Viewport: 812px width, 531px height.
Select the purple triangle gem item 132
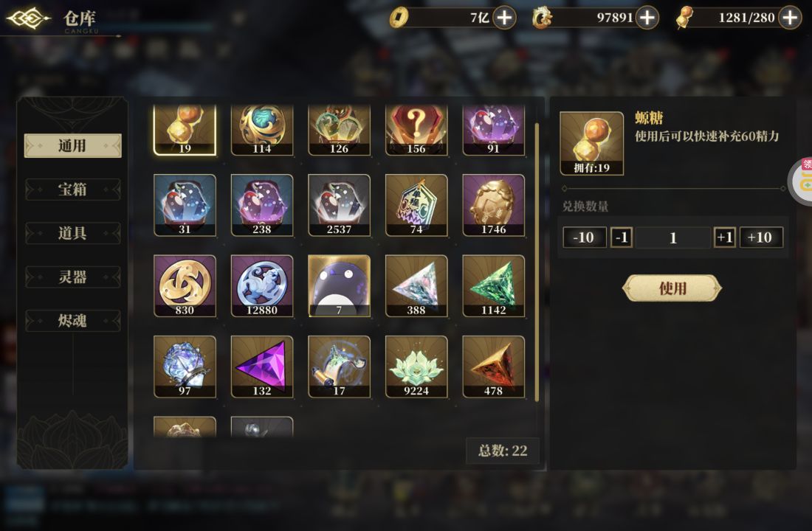(x=262, y=367)
